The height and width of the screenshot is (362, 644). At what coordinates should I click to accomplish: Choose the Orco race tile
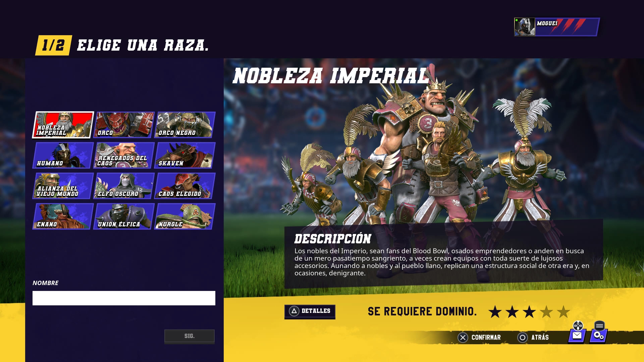tap(124, 125)
